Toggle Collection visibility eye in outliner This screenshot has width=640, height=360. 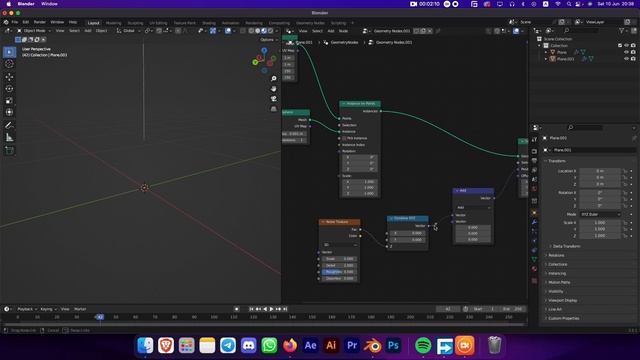point(627,46)
